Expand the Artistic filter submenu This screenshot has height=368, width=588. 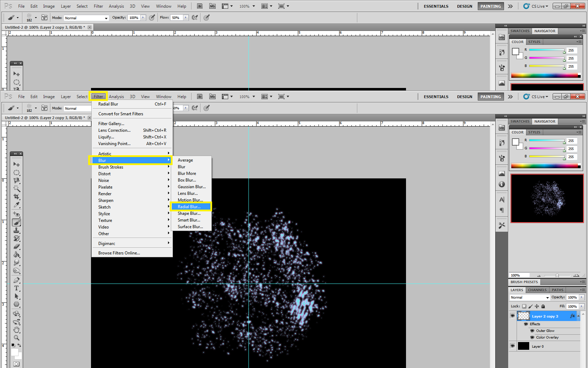tap(132, 154)
